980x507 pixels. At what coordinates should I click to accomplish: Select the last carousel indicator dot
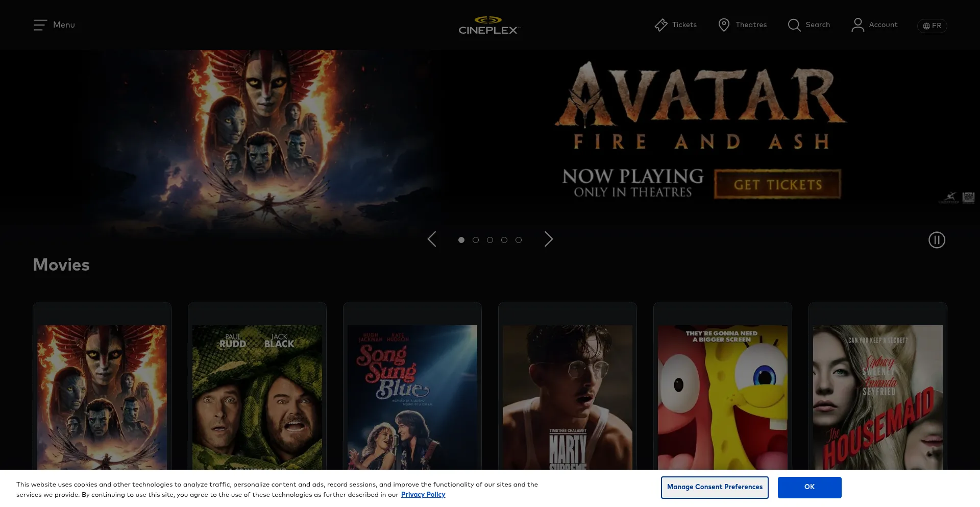pyautogui.click(x=519, y=239)
